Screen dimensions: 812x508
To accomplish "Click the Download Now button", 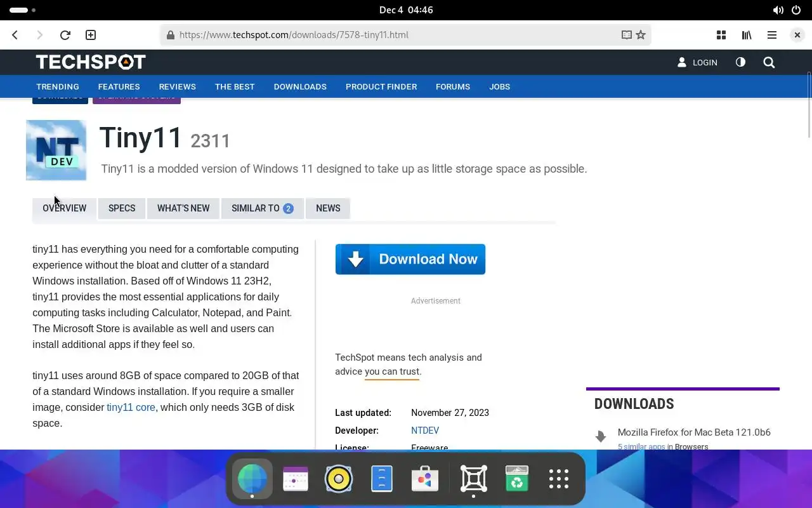I will (x=410, y=259).
